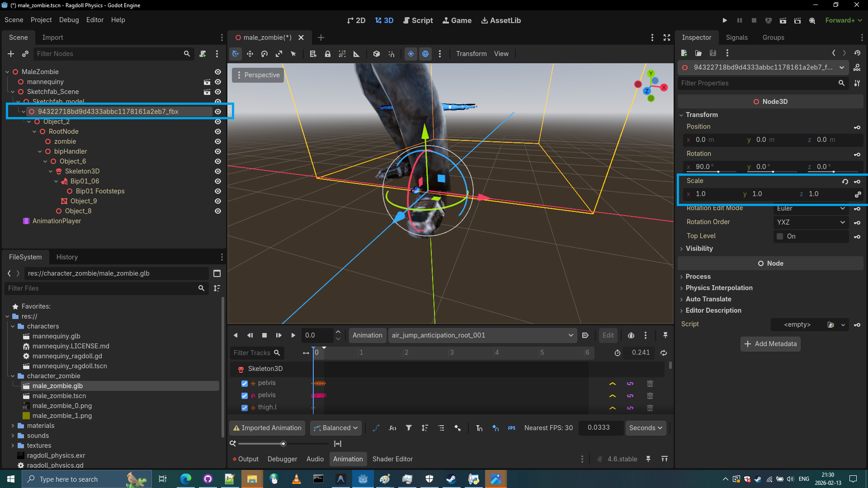
Task: Open the animation name dropdown
Action: pyautogui.click(x=482, y=335)
